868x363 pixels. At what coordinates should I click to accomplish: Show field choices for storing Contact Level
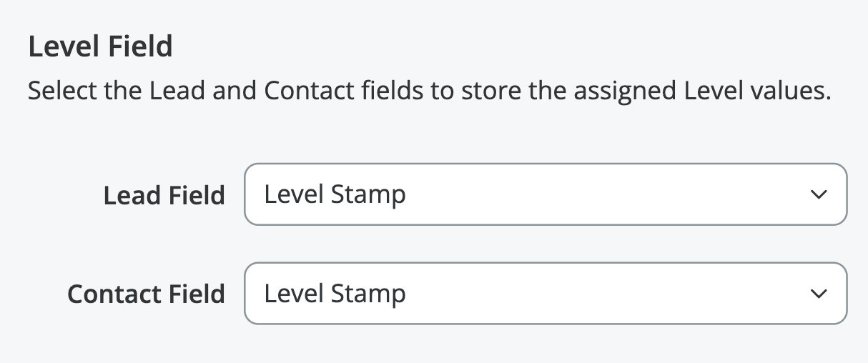point(546,294)
